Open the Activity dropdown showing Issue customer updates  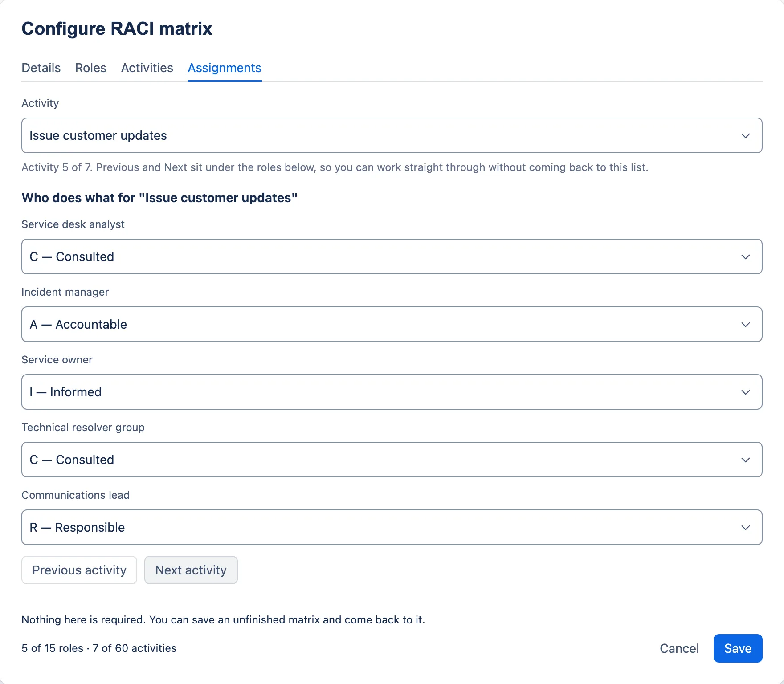[392, 135]
